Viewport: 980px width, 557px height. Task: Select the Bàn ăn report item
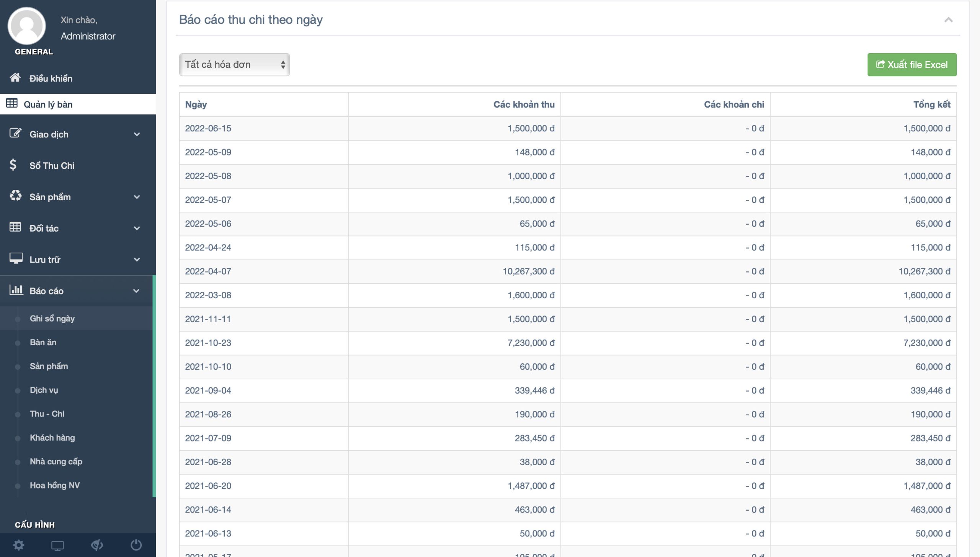[x=43, y=342]
